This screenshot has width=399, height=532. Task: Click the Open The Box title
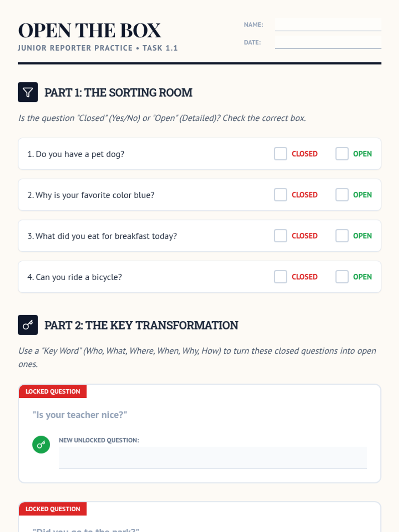tap(89, 31)
